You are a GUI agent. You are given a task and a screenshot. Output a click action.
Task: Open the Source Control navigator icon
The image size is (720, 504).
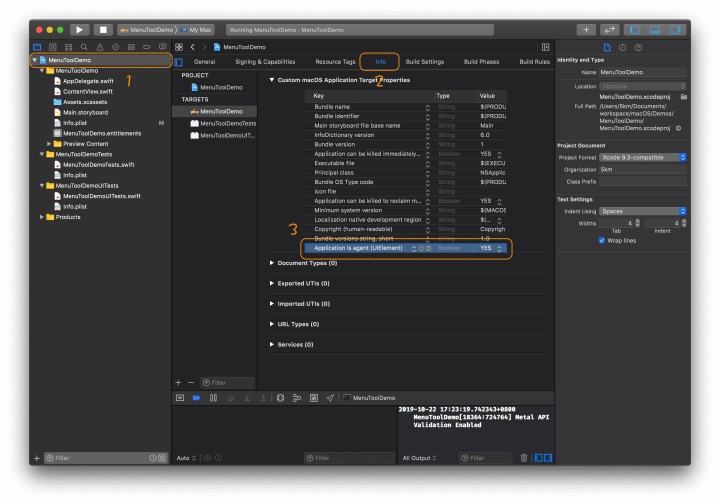pos(53,47)
